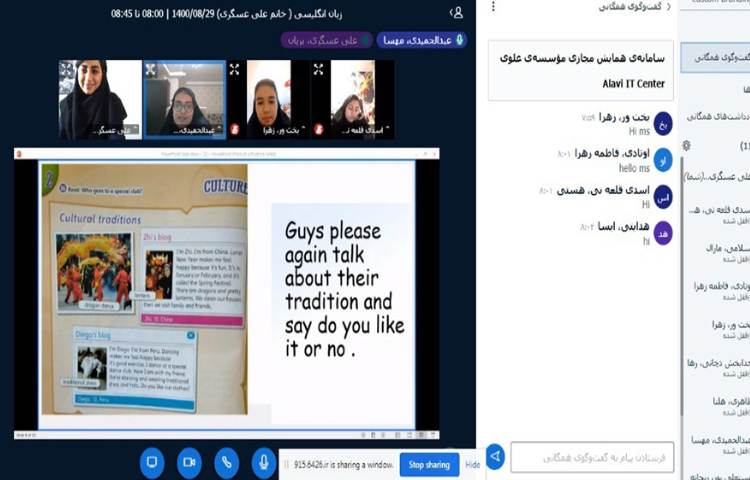Toggle the screen share button
750x480 pixels.
pos(152,462)
